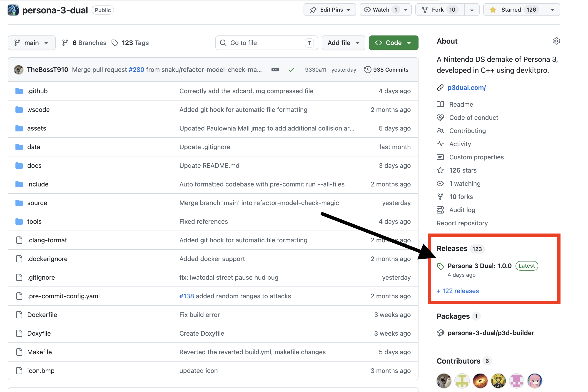Open the .vscode folder
This screenshot has width=588, height=392.
(x=38, y=110)
